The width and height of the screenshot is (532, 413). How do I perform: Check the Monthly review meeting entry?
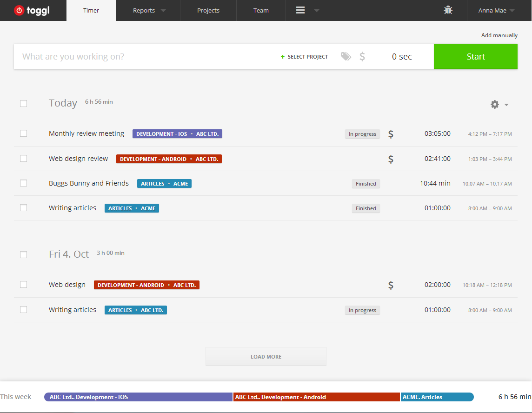click(x=23, y=133)
